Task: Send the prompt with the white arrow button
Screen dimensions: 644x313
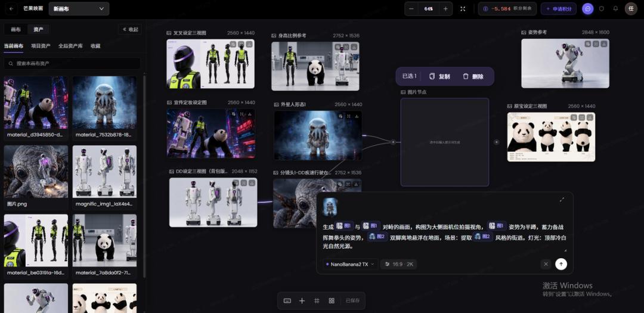Action: pyautogui.click(x=561, y=264)
